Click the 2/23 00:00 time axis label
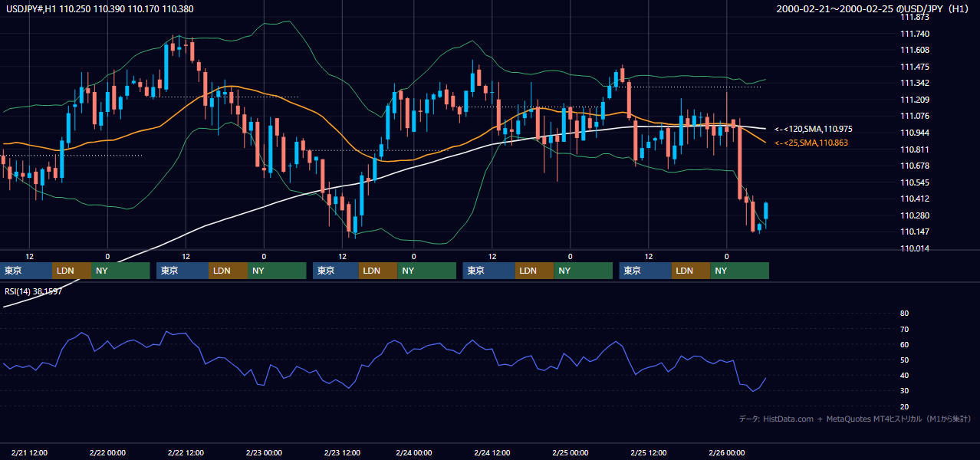The width and height of the screenshot is (980, 460). click(264, 452)
